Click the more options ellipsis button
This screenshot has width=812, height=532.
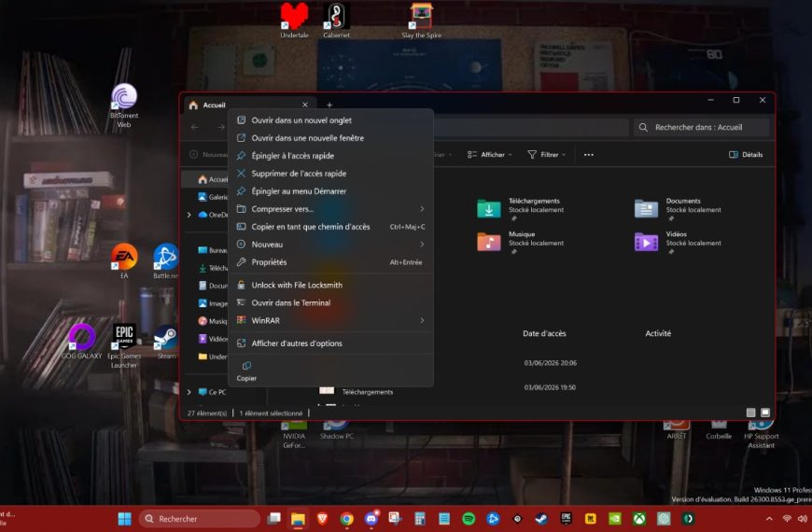tap(589, 154)
